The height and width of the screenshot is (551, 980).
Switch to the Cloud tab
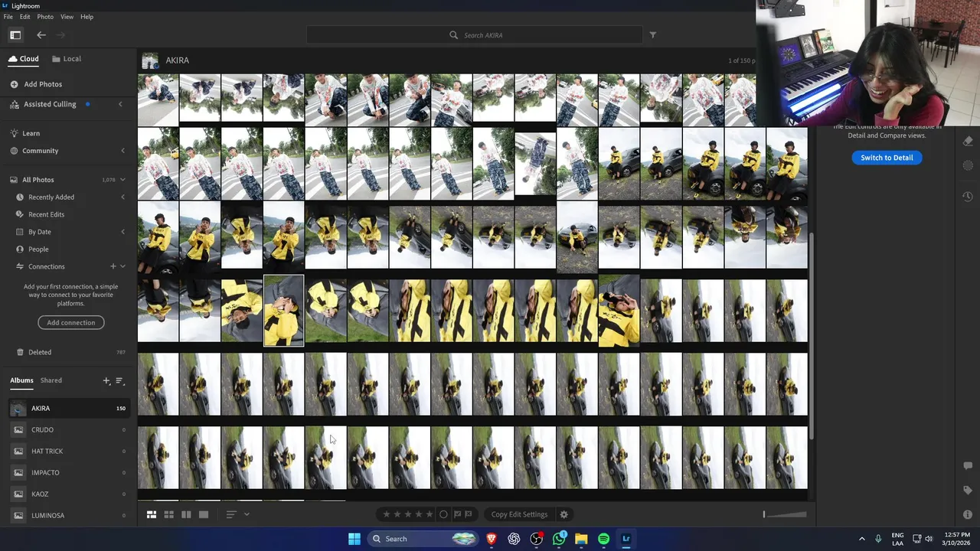[x=24, y=59]
